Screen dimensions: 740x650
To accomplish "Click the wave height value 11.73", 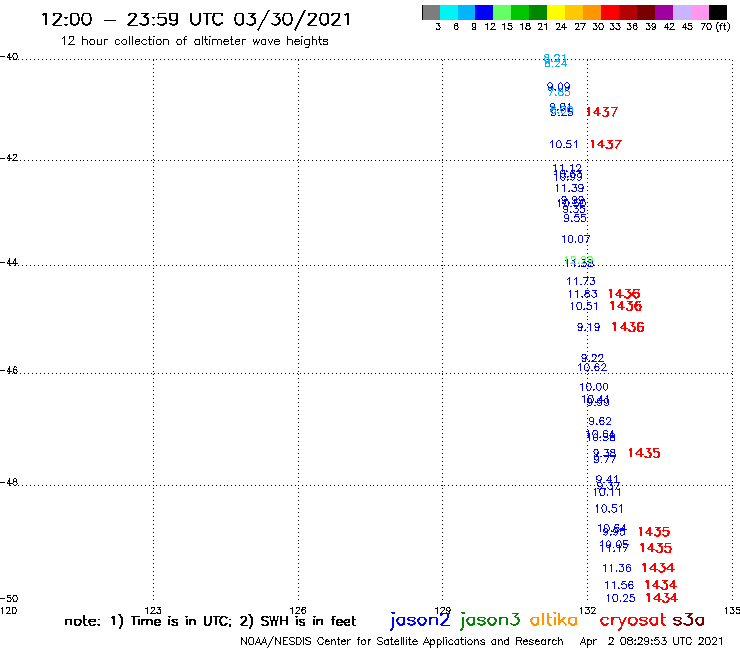I will point(581,281).
